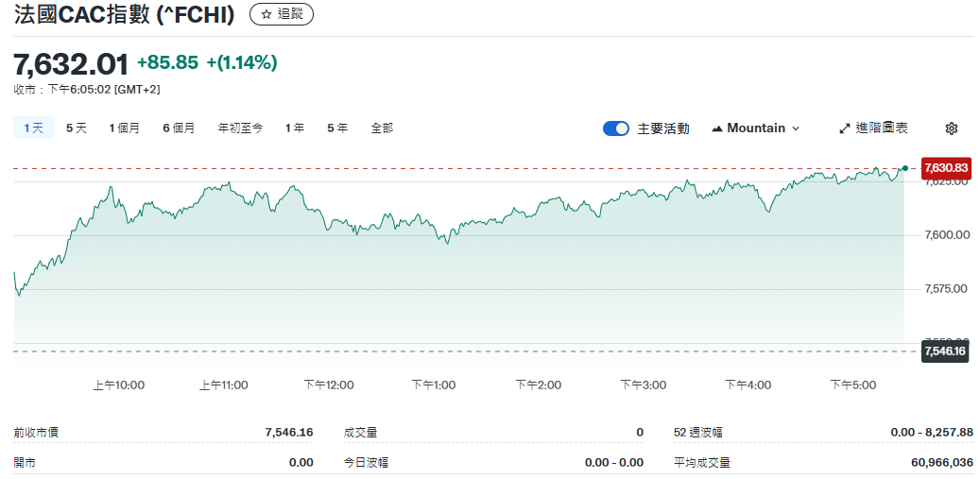Click the 7,632.01 index price
This screenshot has width=980, height=479.
[x=71, y=64]
